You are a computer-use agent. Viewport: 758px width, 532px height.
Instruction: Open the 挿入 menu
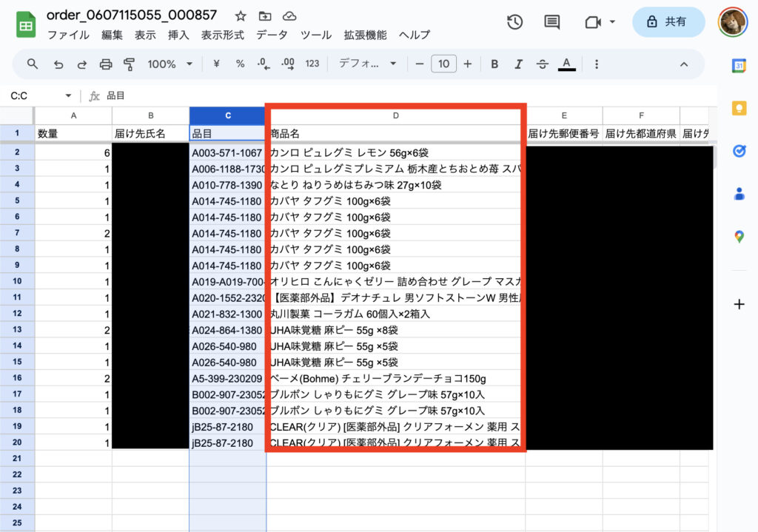click(x=178, y=35)
